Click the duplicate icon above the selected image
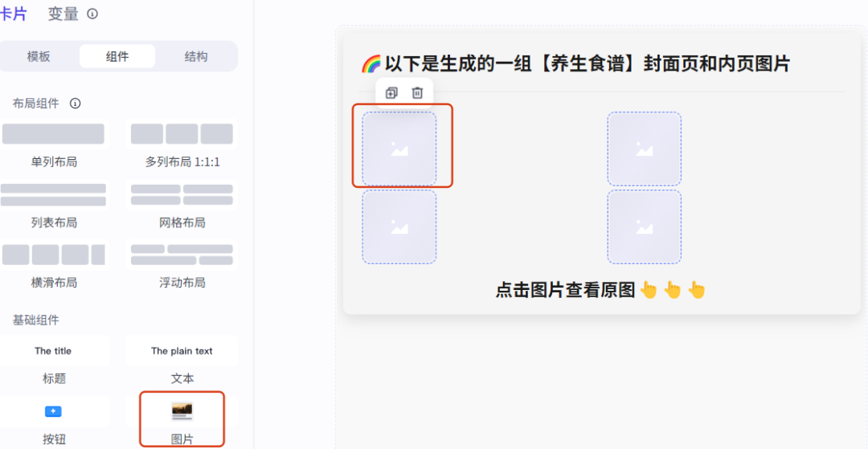This screenshot has height=449, width=868. (x=391, y=93)
